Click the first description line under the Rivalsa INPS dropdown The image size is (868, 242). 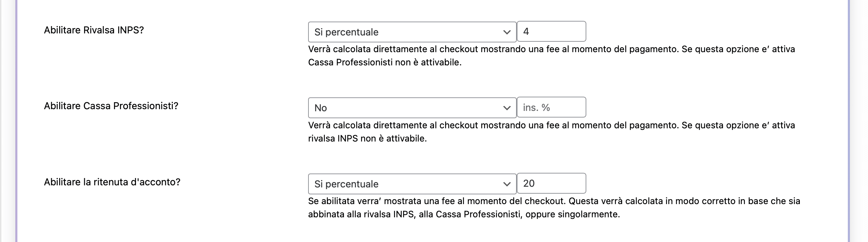point(551,49)
